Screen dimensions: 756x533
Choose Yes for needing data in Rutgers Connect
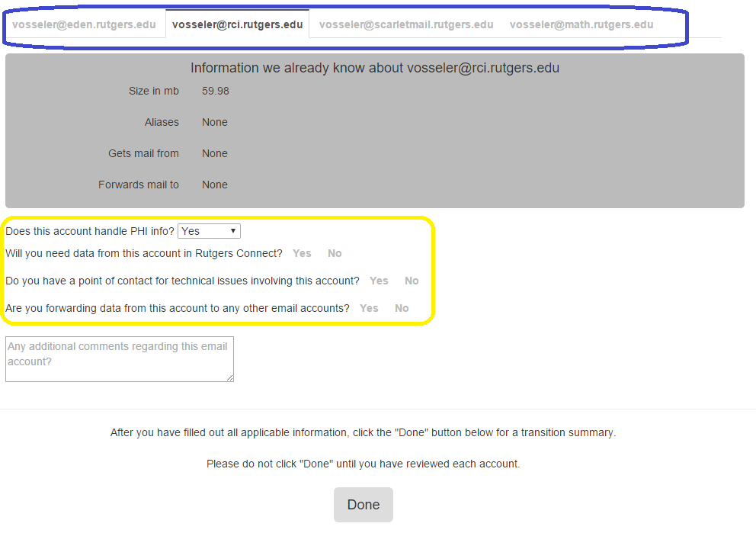[302, 253]
